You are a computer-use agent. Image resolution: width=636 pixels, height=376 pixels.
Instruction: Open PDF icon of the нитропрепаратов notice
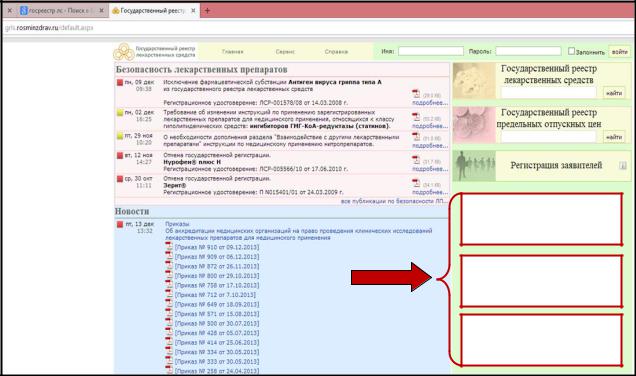(x=416, y=137)
